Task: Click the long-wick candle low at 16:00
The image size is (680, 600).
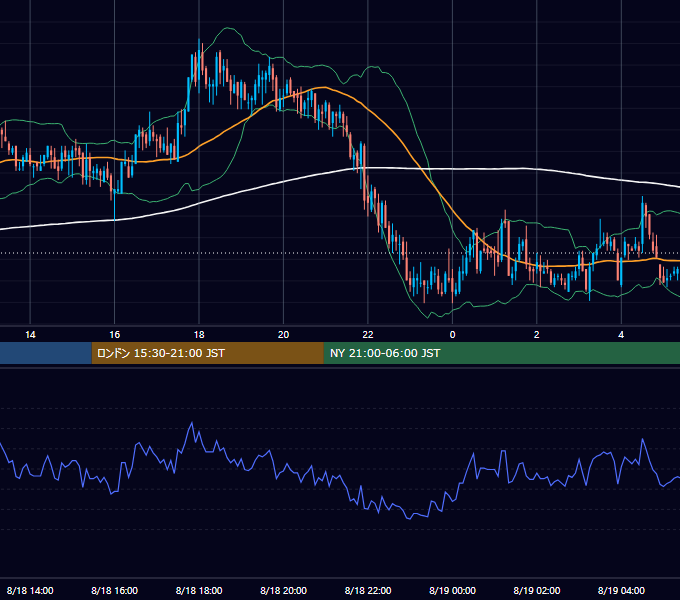Action: 114,219
